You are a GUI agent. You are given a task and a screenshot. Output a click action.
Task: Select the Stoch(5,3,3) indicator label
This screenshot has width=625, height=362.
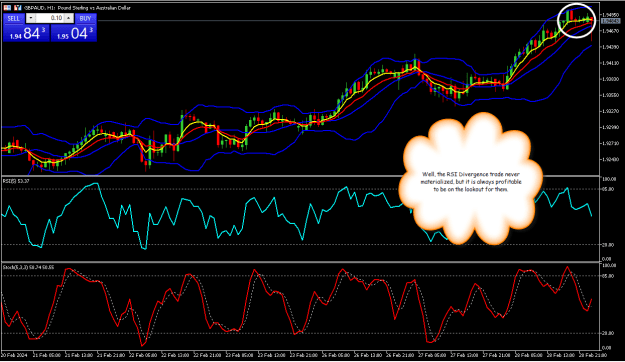click(x=28, y=267)
